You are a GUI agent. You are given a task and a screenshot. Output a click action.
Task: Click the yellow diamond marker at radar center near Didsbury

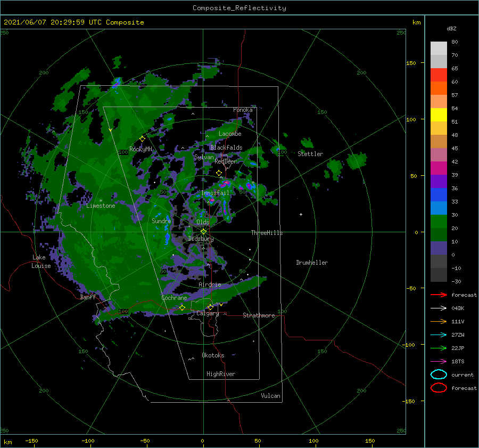click(203, 232)
